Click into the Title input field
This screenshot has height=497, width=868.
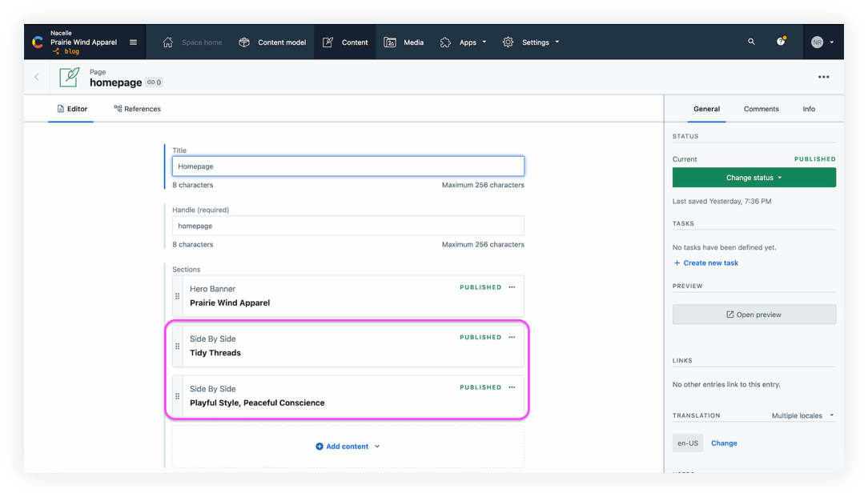348,166
